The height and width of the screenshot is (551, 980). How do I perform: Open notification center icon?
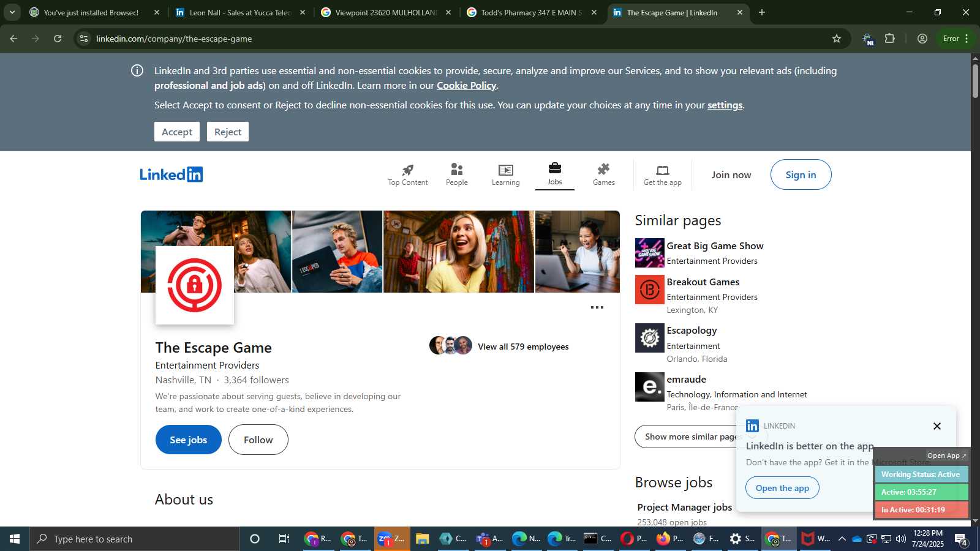pos(961,539)
